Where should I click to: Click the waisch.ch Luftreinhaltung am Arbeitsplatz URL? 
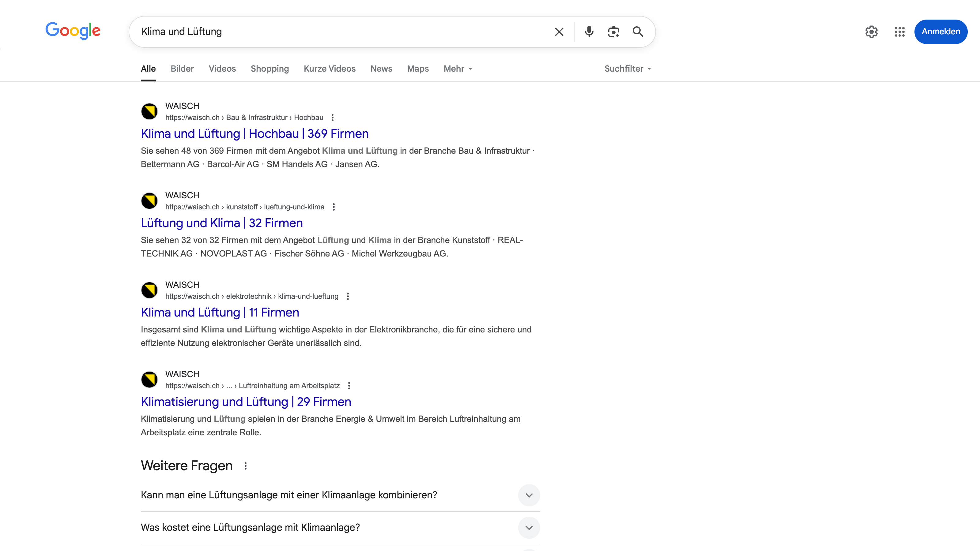[x=253, y=386]
